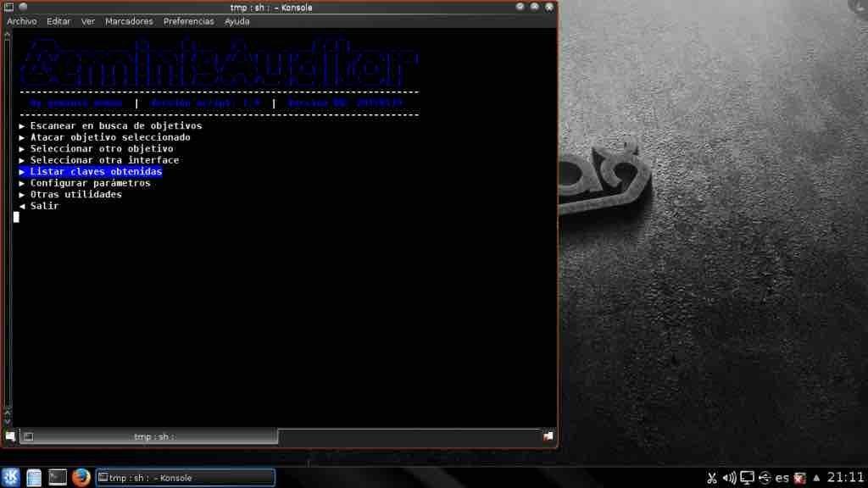
Task: Switch keyboard layout via the es indicator
Action: click(781, 477)
